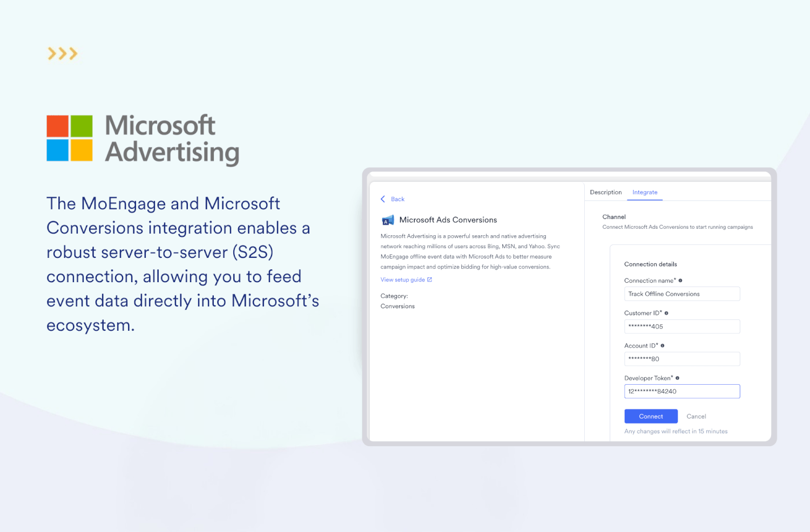Select the Account ID input field
Screen dimensions: 810x532
(681, 359)
